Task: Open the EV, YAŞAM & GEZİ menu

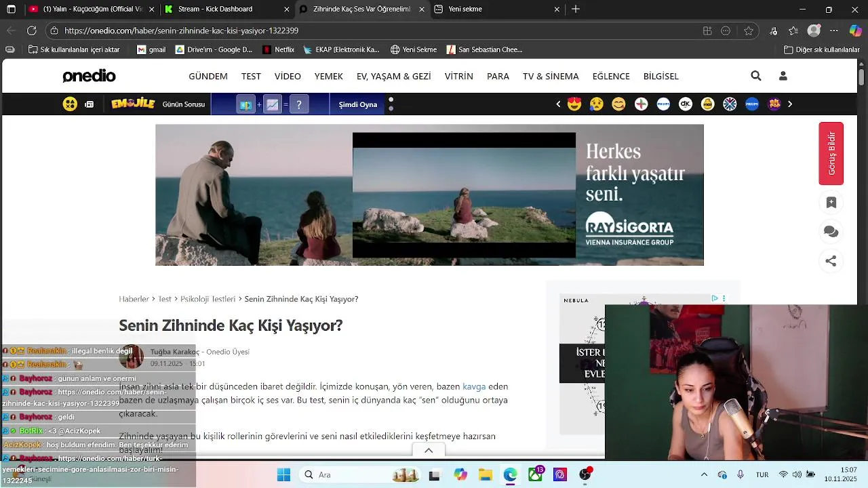Action: point(394,76)
